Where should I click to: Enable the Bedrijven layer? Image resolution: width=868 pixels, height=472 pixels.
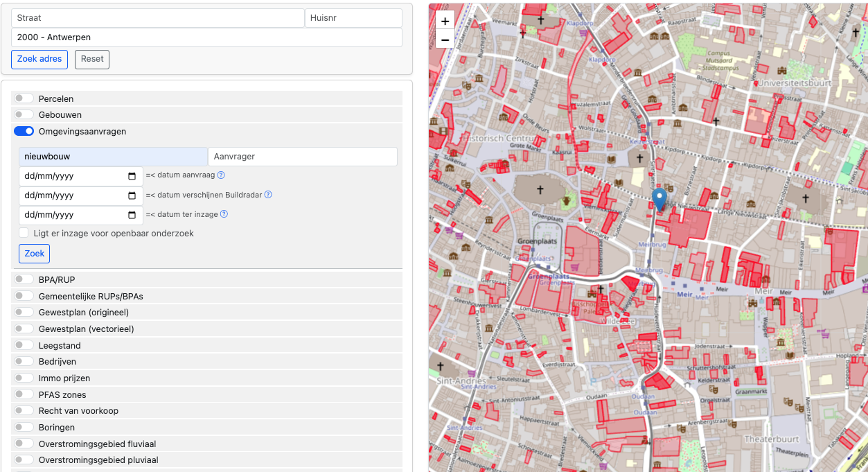(x=24, y=361)
